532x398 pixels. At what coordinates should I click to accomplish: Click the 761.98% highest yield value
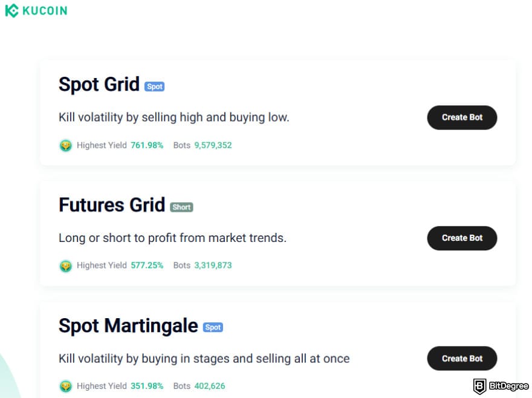click(147, 145)
